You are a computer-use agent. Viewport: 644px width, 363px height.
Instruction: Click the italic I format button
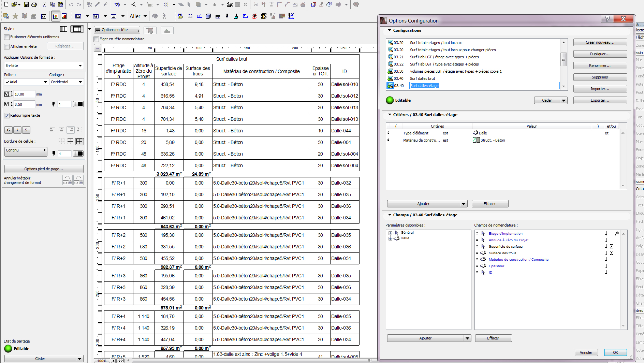(17, 130)
